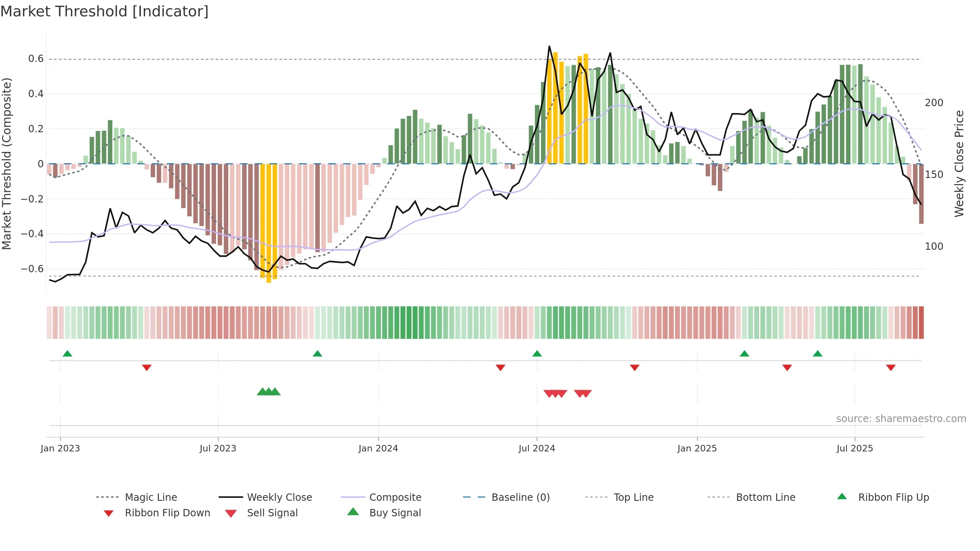Image resolution: width=980 pixels, height=551 pixels.
Task: Click the '0.4' left axis tick label
Action: [36, 94]
